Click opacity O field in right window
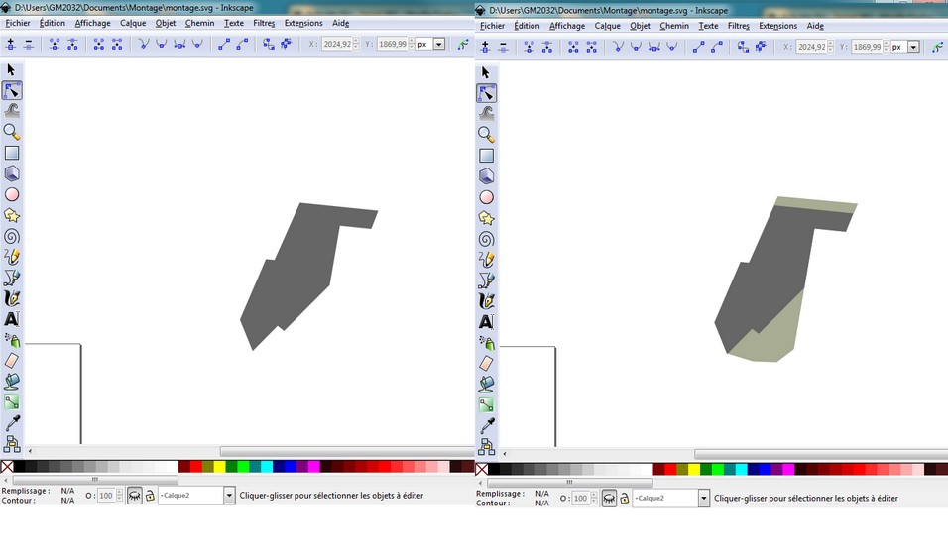Viewport: 948px width, 560px height. tap(580, 498)
